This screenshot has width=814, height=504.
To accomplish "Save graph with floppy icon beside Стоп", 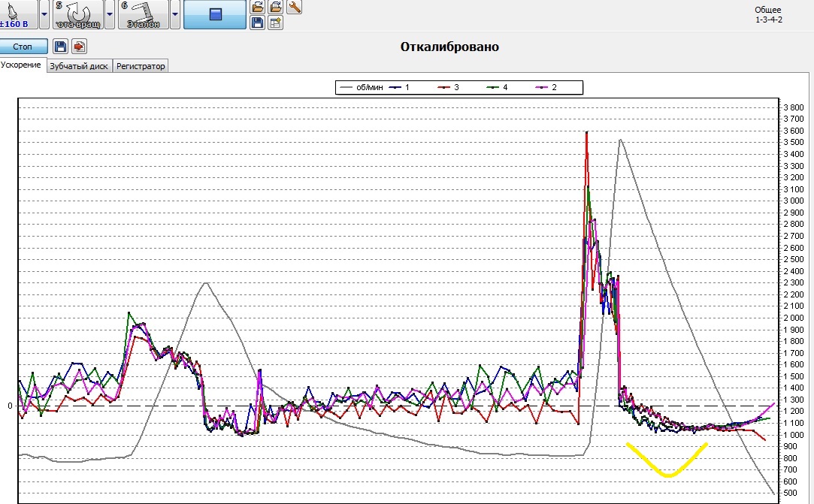I will (60, 47).
